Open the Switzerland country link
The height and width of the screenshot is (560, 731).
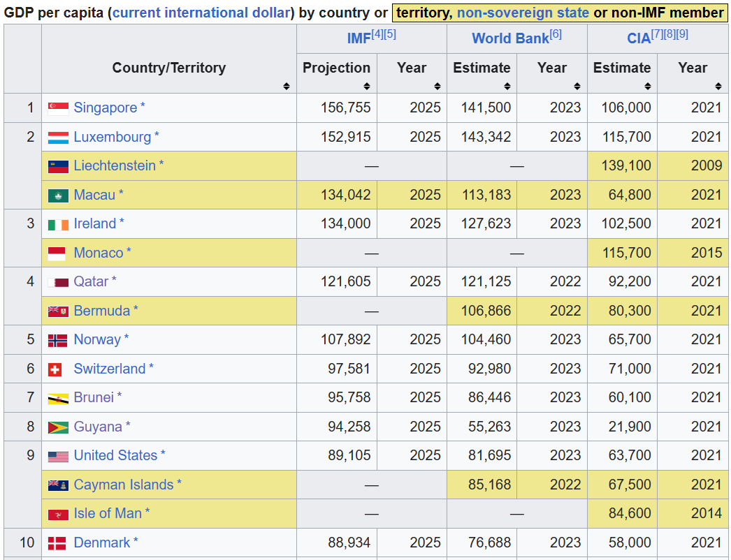pos(110,369)
